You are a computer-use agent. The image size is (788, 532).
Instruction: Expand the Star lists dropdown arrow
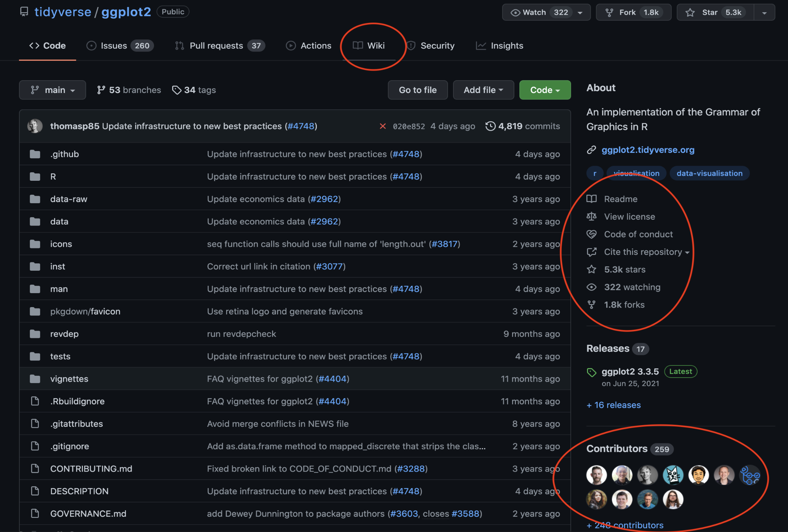pos(764,13)
